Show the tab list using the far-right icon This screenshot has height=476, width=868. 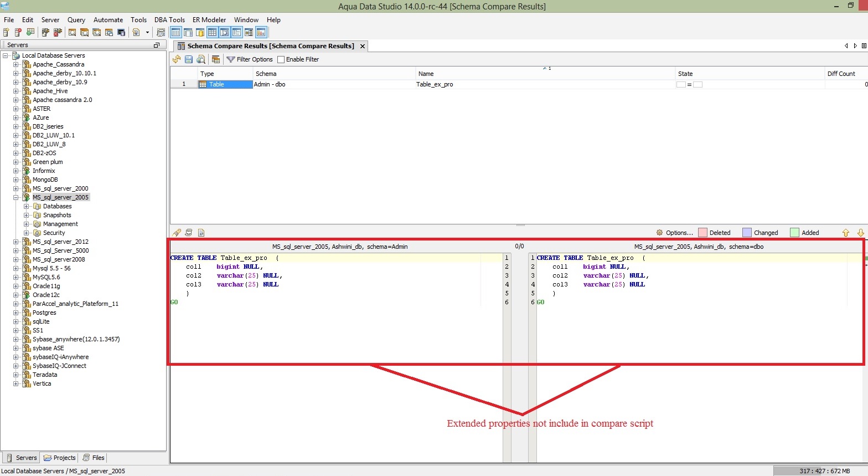pos(864,46)
